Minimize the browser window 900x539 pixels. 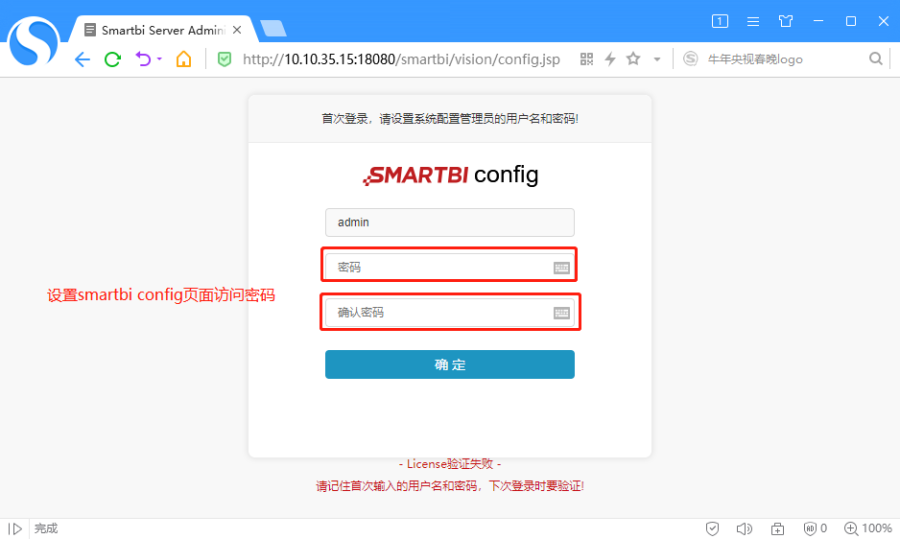[818, 21]
